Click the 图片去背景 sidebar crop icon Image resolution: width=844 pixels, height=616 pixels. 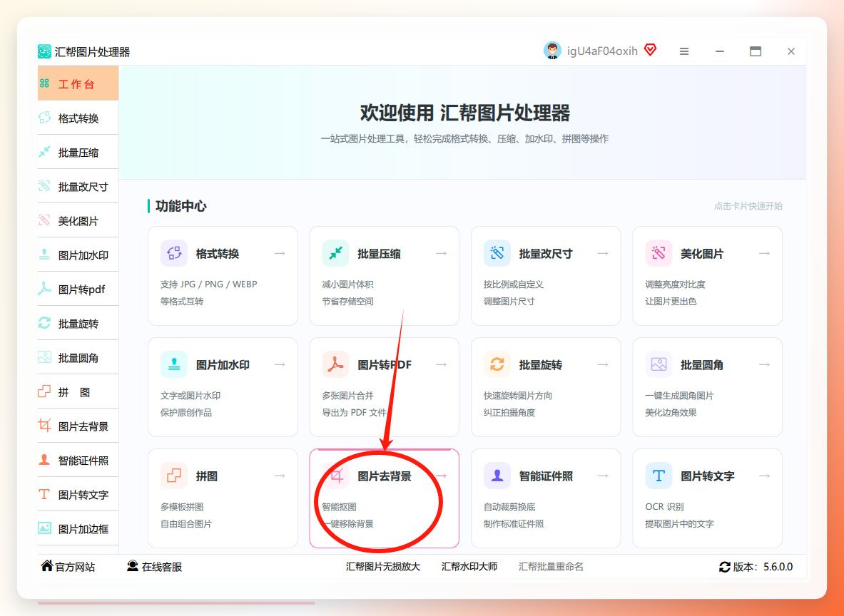44,426
